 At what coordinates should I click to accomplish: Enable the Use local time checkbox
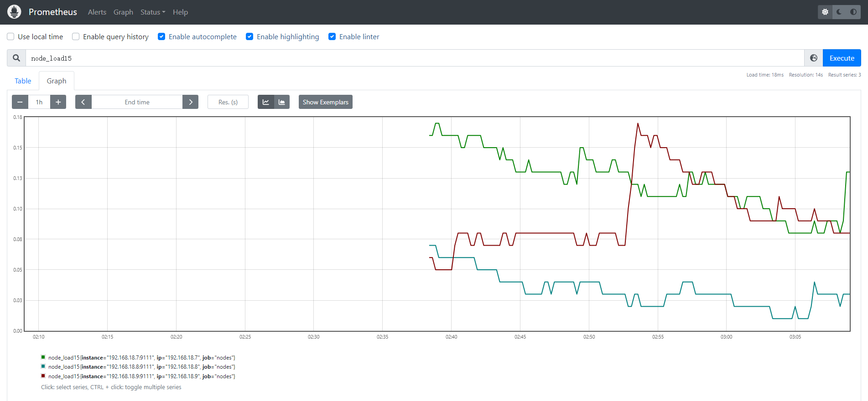10,36
